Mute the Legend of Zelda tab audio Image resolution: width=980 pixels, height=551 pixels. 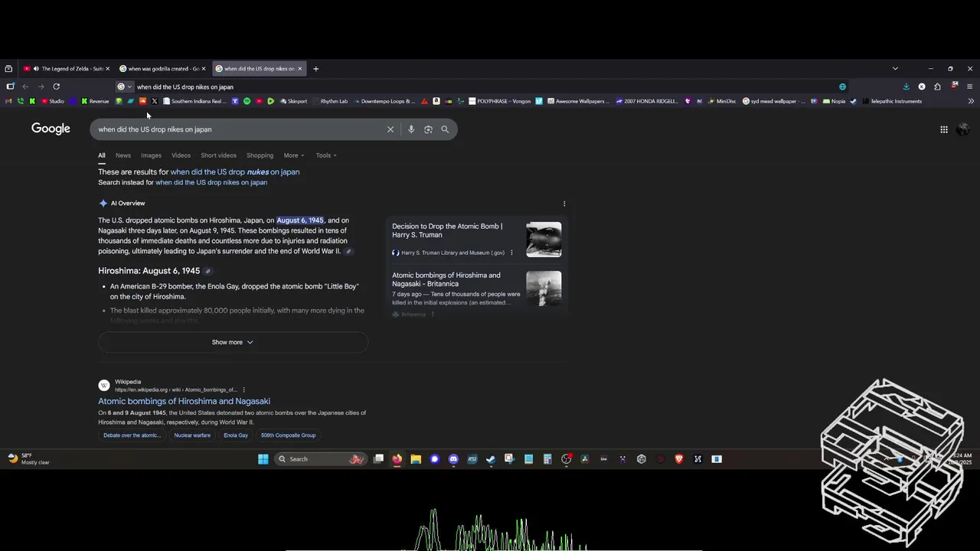coord(35,69)
